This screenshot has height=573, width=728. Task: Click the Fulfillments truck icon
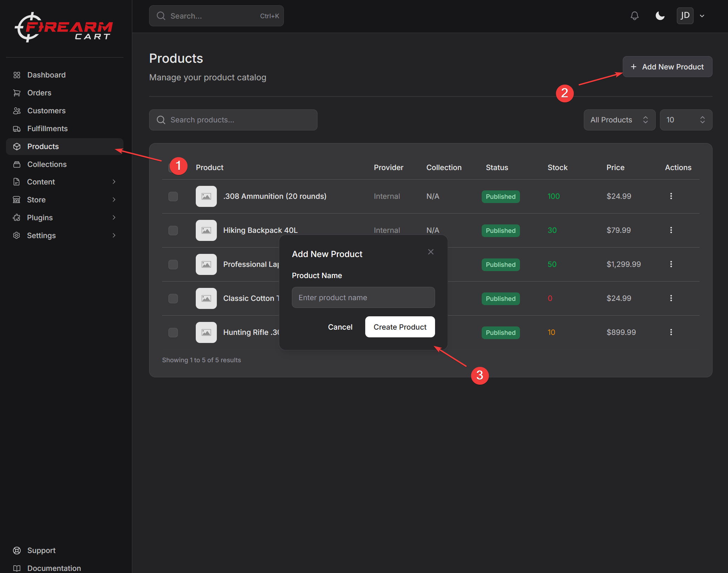[x=16, y=129]
